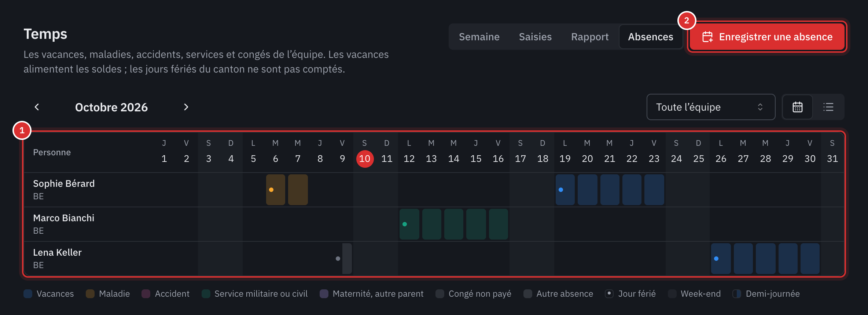
Task: Click the Maladie legend swatch
Action: pos(90,294)
